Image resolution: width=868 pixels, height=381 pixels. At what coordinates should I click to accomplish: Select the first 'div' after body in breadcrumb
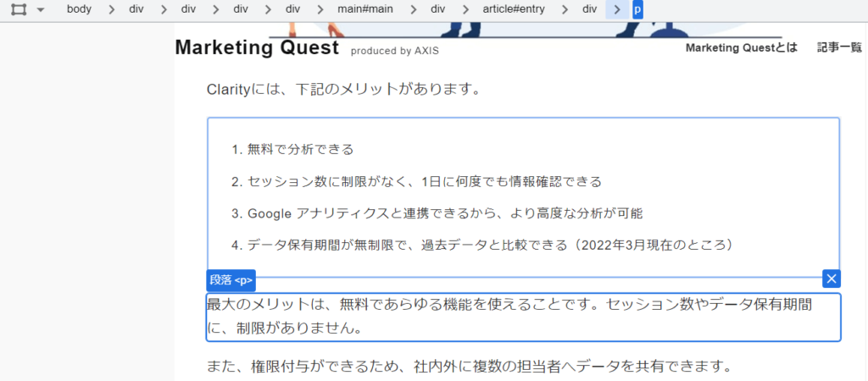[x=136, y=9]
